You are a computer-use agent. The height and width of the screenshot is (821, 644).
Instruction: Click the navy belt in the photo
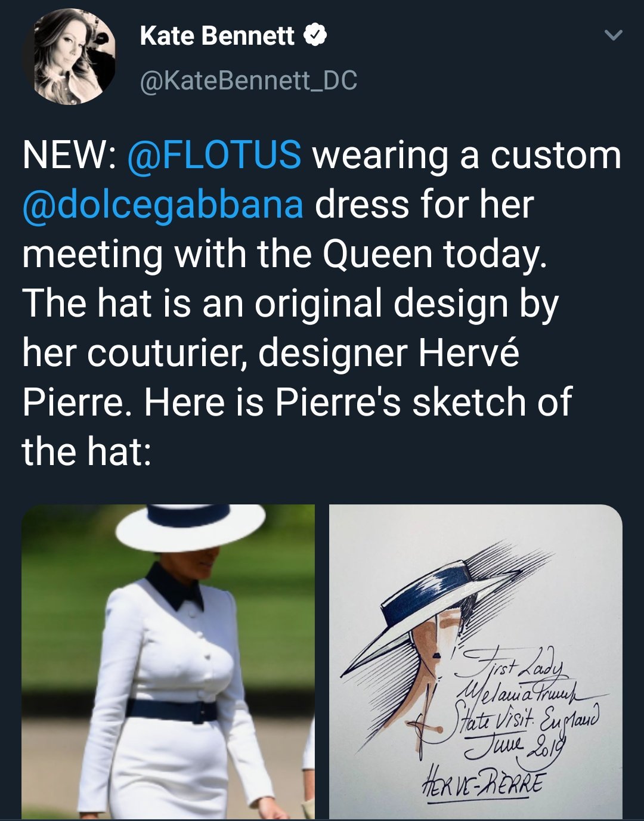click(x=172, y=710)
